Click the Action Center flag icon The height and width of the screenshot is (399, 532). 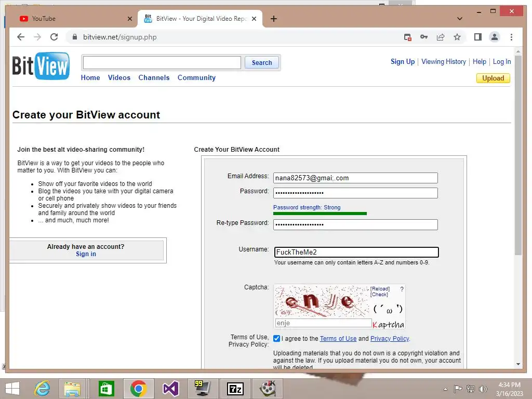pyautogui.click(x=458, y=389)
